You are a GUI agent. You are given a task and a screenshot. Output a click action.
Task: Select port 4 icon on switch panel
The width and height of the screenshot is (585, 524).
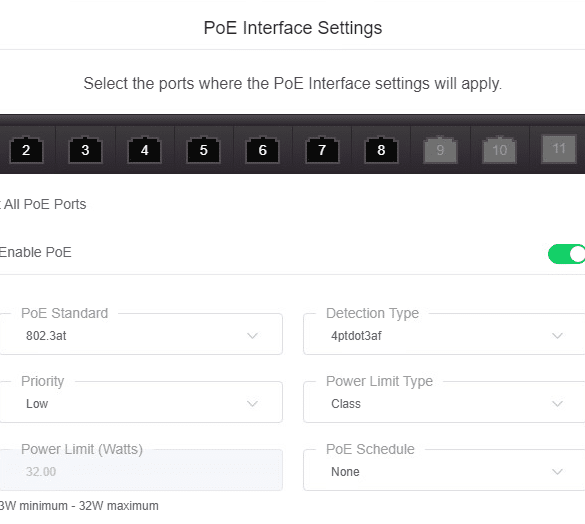[x=144, y=150]
